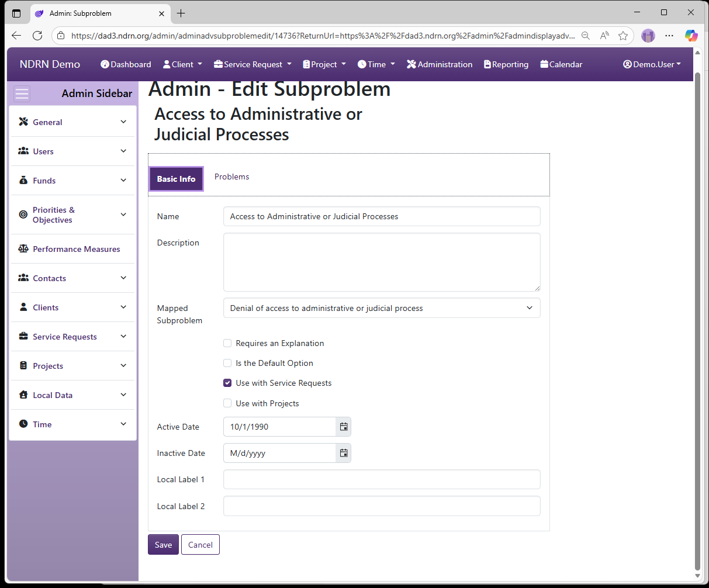Image resolution: width=709 pixels, height=588 pixels.
Task: Click the Performance Measures scale icon
Action: coord(23,248)
